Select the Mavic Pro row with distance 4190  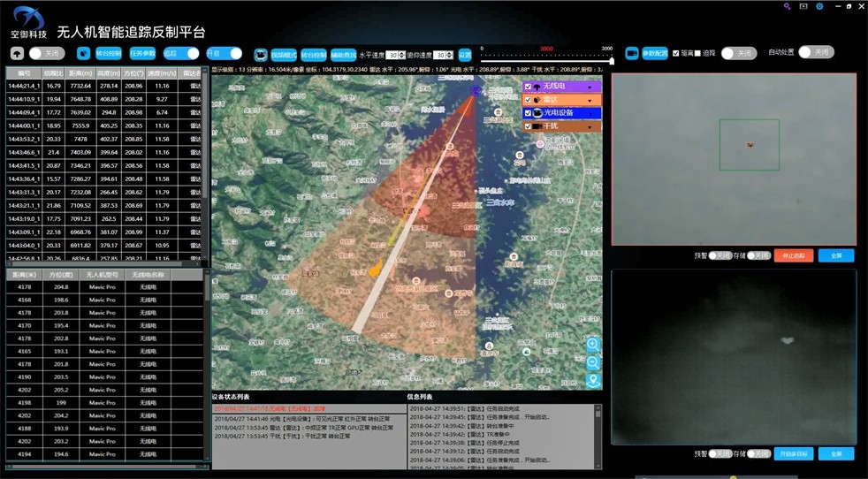click(104, 377)
